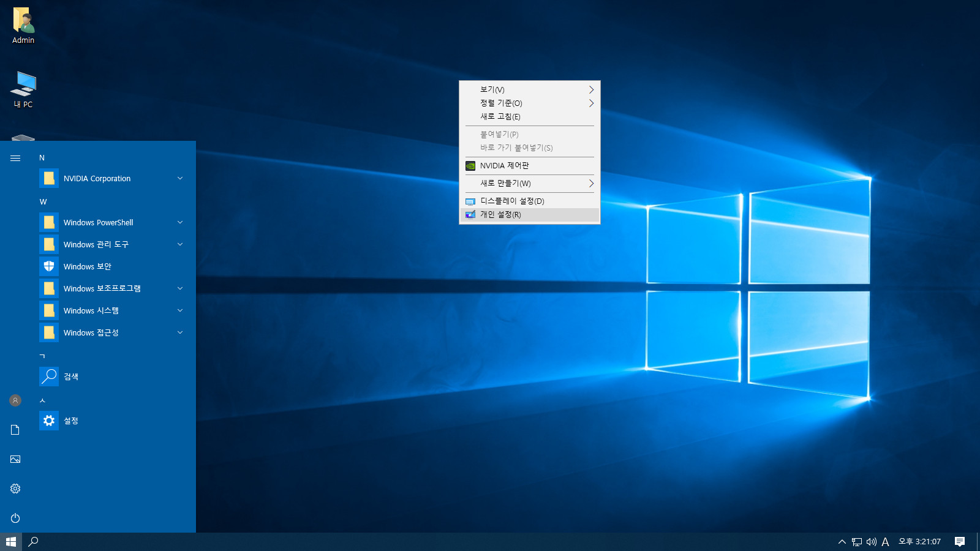The width and height of the screenshot is (980, 551).
Task: Click NVIDIA 제어판 menu text
Action: click(x=505, y=166)
